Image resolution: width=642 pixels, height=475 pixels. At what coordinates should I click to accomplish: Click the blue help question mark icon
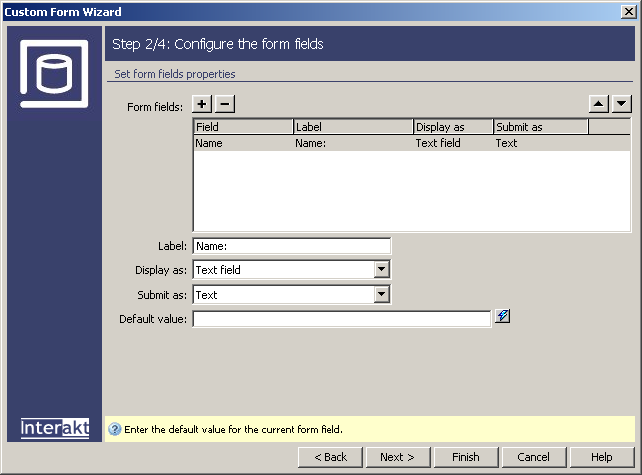pyautogui.click(x=114, y=429)
